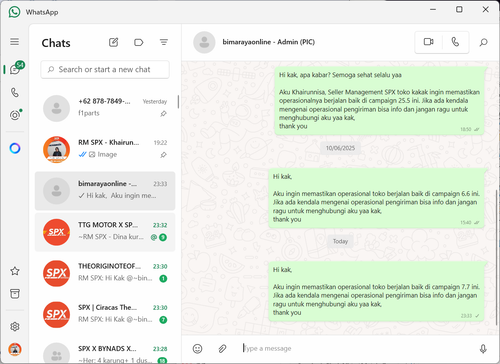
Task: Start a video call with bimarayaonline
Action: (x=429, y=42)
